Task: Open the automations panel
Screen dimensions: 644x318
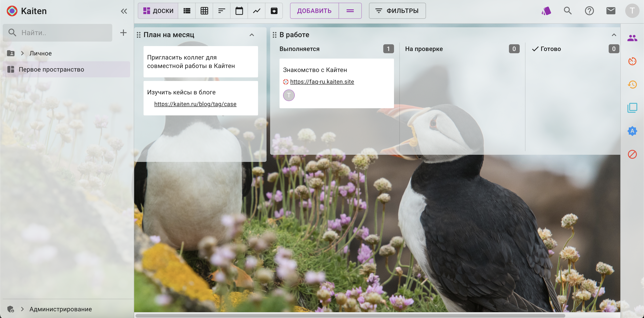Action: click(632, 131)
